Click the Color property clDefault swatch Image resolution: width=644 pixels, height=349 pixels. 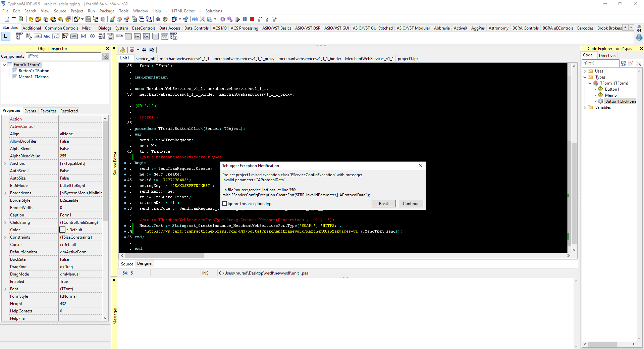tap(62, 230)
